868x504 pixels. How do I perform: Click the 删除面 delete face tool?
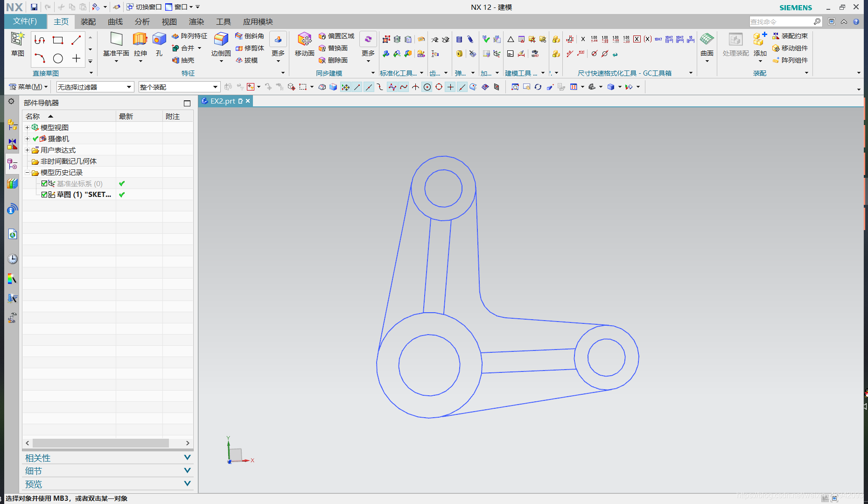(x=333, y=60)
